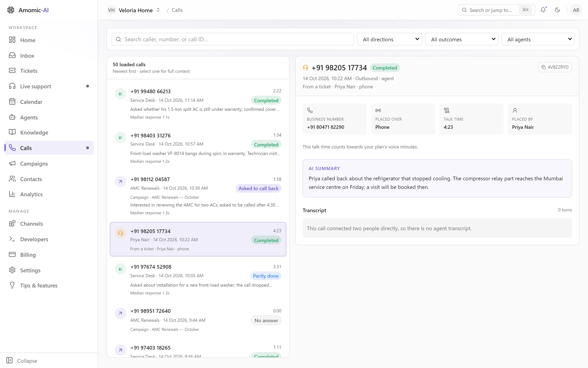Open the +91 98112 04587 call back entry
Screen dimensions: 588x368
coord(198,196)
